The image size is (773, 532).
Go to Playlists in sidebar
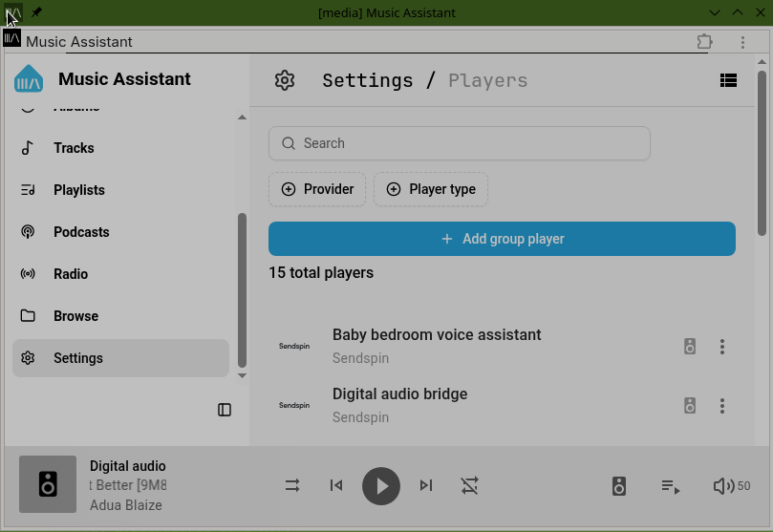[78, 190]
